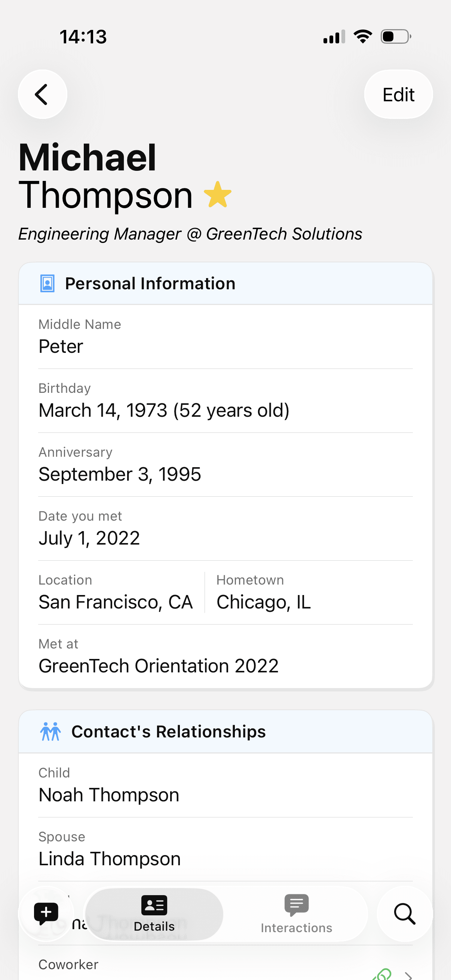Switch to the Interactions tab
The width and height of the screenshot is (451, 980).
pos(296,913)
